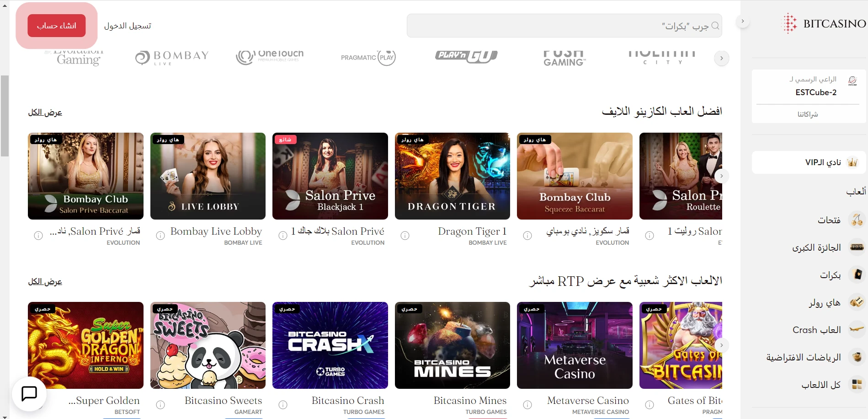Open the تسجيل الدخول login link
Screen dimensions: 868x419
(x=128, y=26)
